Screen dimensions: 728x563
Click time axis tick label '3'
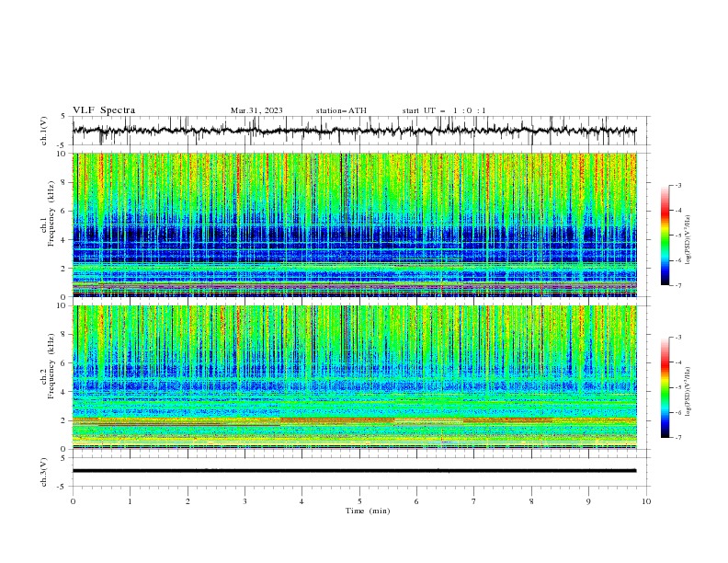tap(245, 501)
